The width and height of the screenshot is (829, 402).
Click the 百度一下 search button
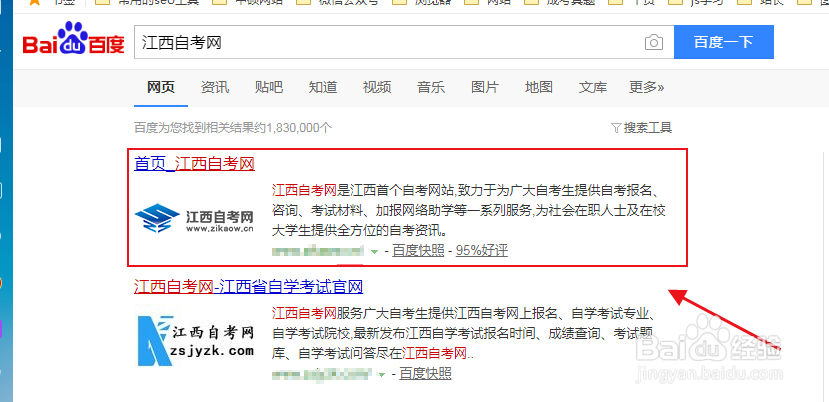coord(724,42)
